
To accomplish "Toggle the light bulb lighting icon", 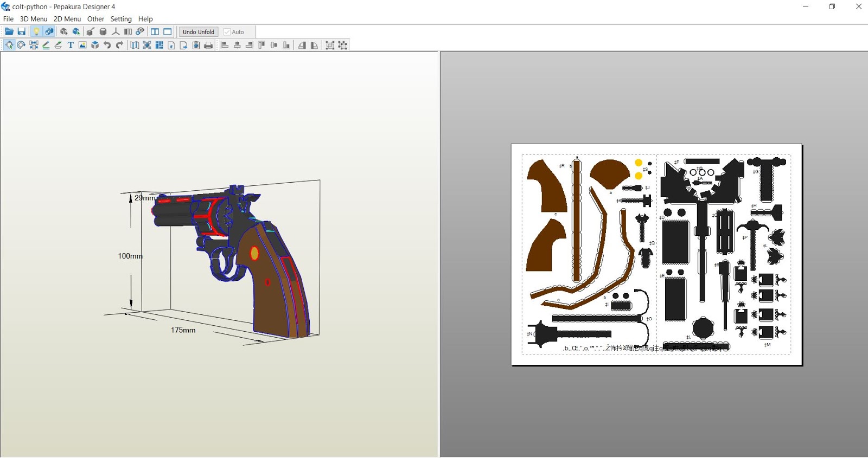I will click(36, 31).
